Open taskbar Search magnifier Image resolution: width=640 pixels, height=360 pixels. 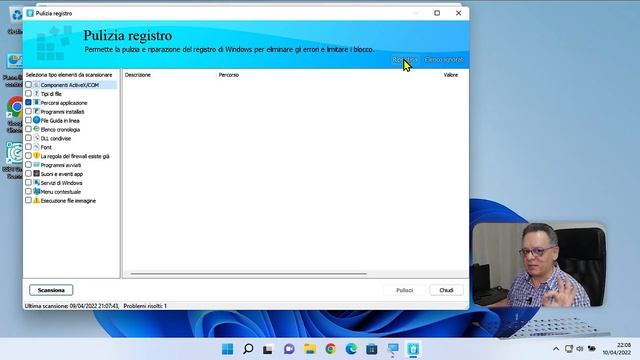click(x=248, y=349)
